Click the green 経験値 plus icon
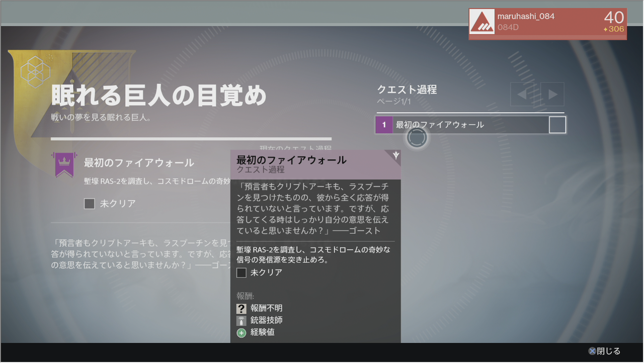The width and height of the screenshot is (644, 363). (x=242, y=333)
